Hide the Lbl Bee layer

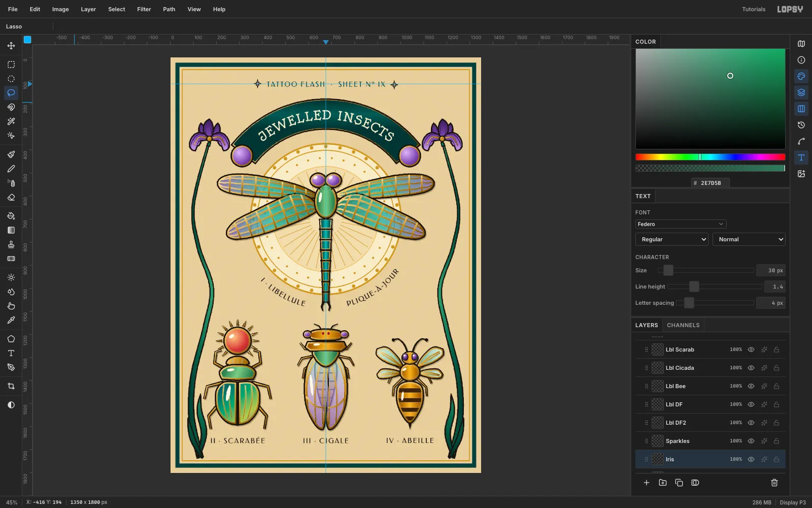coord(751,386)
